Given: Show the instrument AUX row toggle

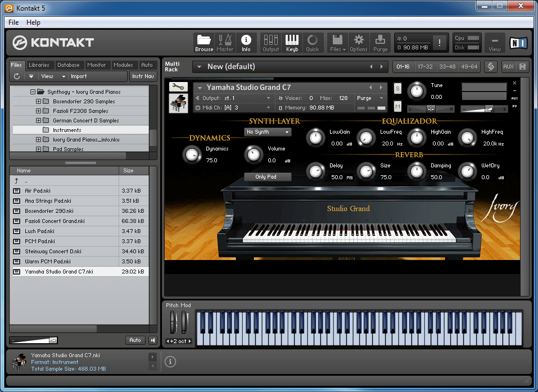Looking at the screenshot, I should pos(514,98).
